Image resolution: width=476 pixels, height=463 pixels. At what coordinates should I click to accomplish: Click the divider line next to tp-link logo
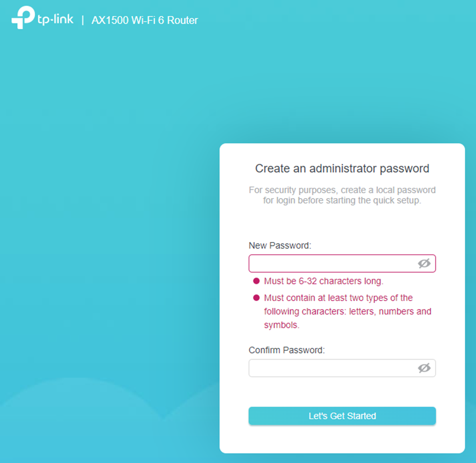83,20
